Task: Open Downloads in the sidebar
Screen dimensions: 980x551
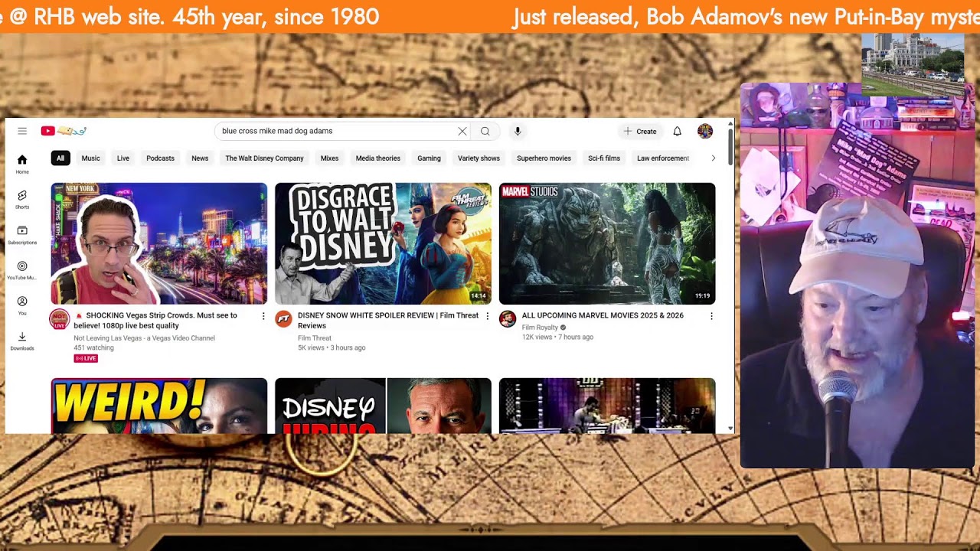Action: pos(22,341)
